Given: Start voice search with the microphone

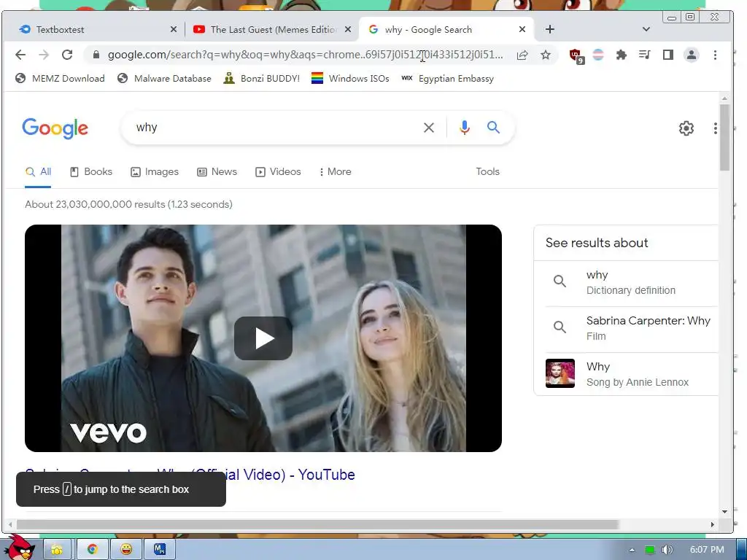Looking at the screenshot, I should 465,128.
